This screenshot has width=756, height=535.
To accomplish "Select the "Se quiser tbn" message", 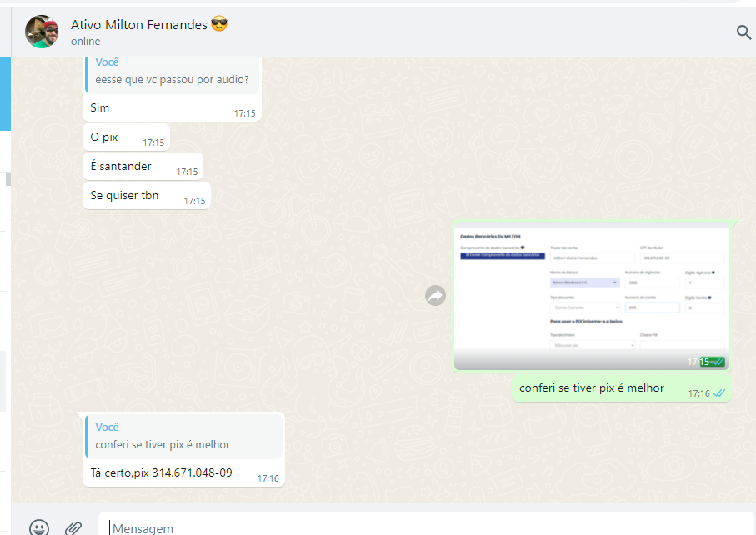I will (x=124, y=196).
